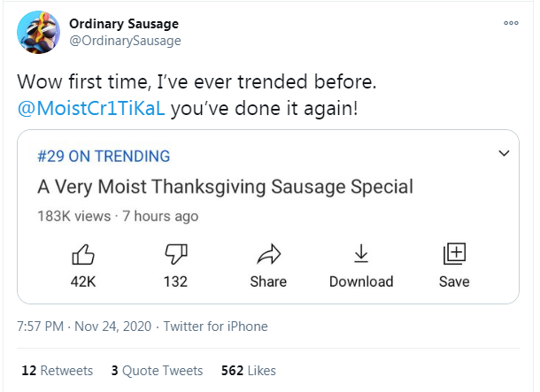
Task: Click the thumbs up like icon
Action: tap(83, 254)
